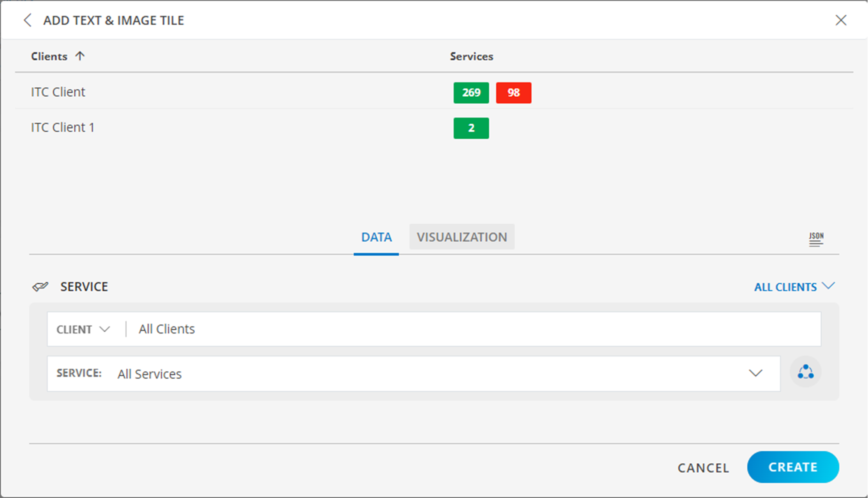
Task: Open the CLIENT dropdown selector
Action: tap(83, 329)
